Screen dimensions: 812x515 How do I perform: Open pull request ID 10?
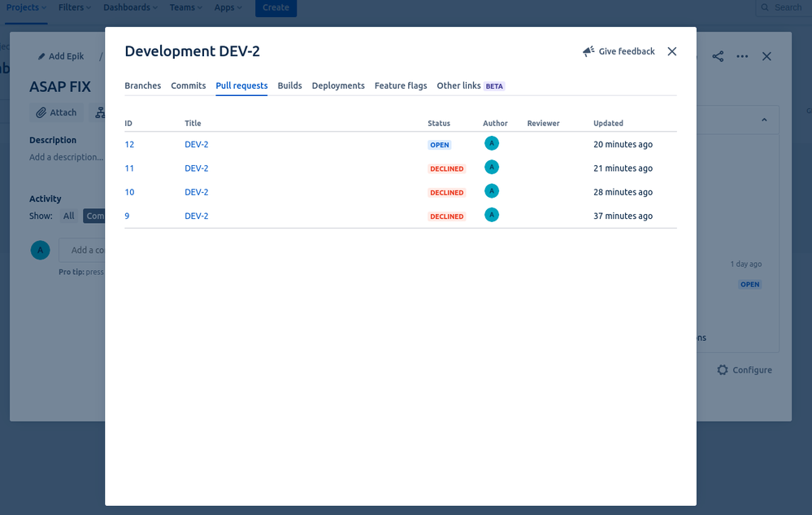pos(129,192)
